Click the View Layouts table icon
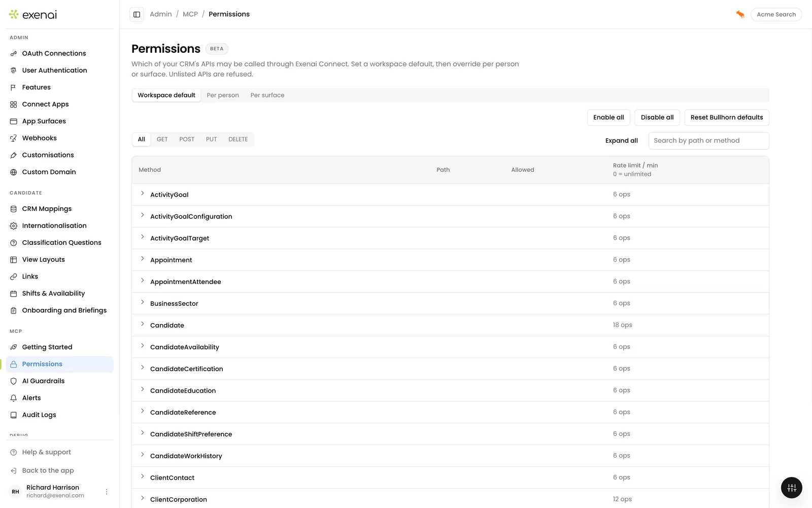 coord(14,260)
